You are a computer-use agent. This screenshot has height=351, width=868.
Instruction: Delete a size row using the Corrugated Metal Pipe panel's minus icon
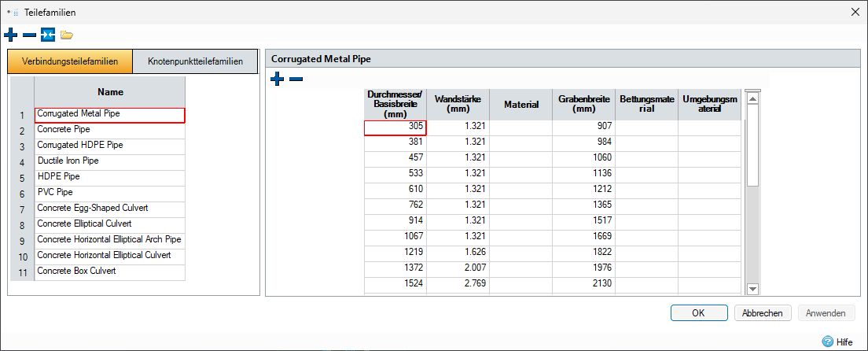point(296,79)
